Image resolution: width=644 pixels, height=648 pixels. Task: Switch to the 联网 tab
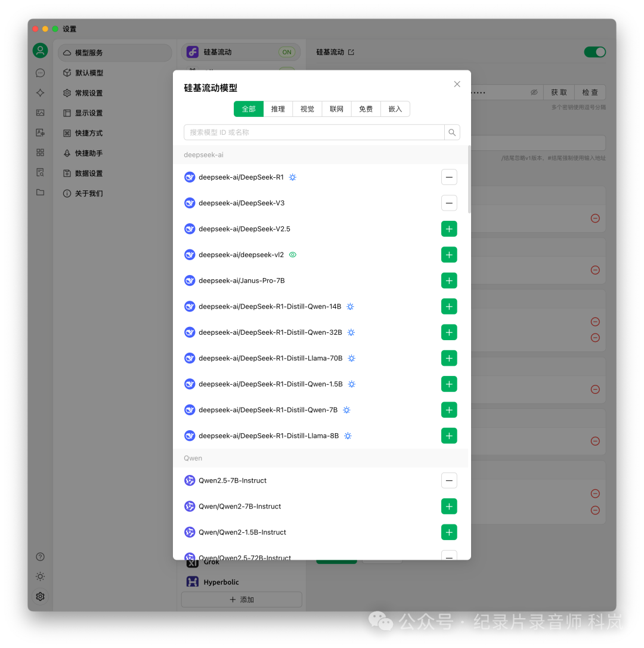click(x=337, y=109)
